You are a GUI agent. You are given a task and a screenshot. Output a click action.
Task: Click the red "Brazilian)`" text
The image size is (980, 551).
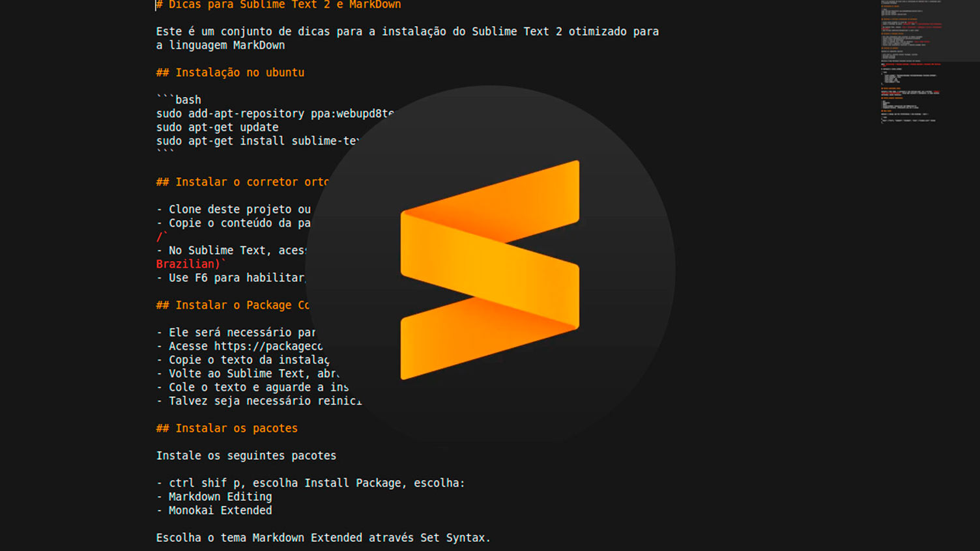191,264
